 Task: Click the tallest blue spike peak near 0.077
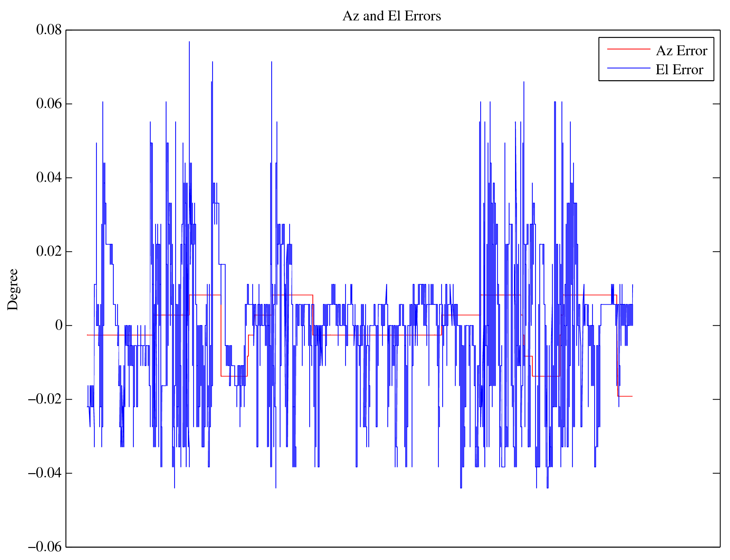tap(189, 42)
